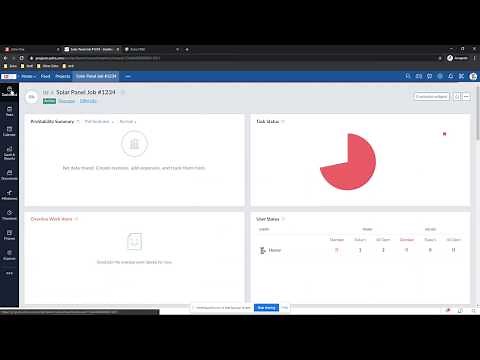The image size is (480, 360).
Task: Open project more options ellipsis button
Action: coord(466,97)
